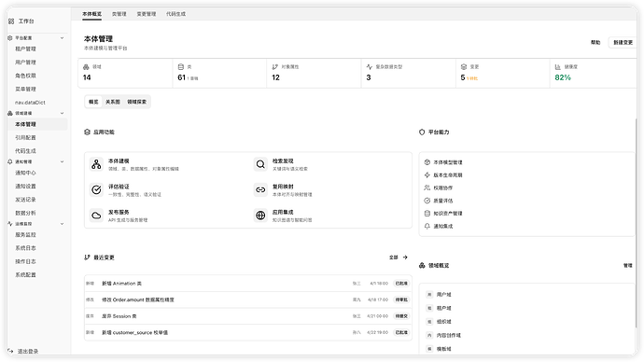Switch to the 代码生成 top tab

tap(175, 14)
